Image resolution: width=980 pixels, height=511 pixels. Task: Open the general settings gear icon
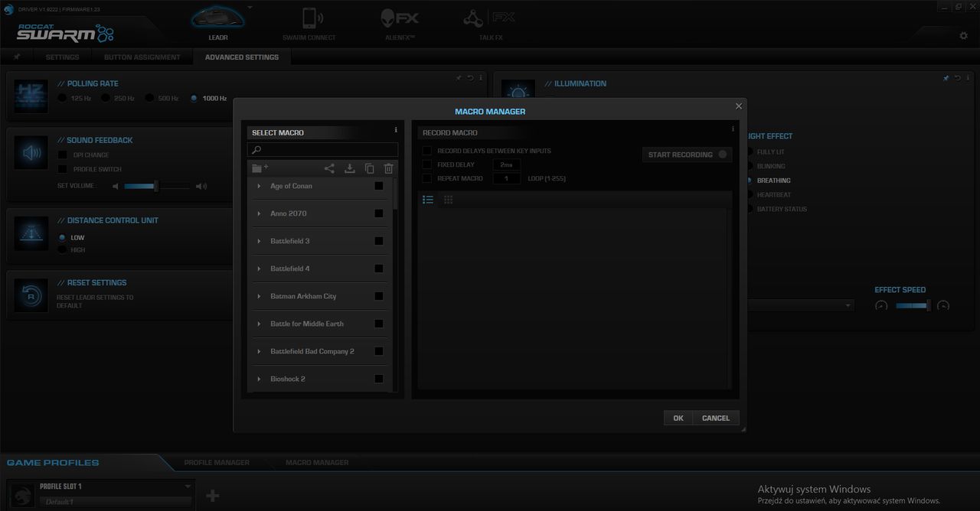[x=964, y=36]
